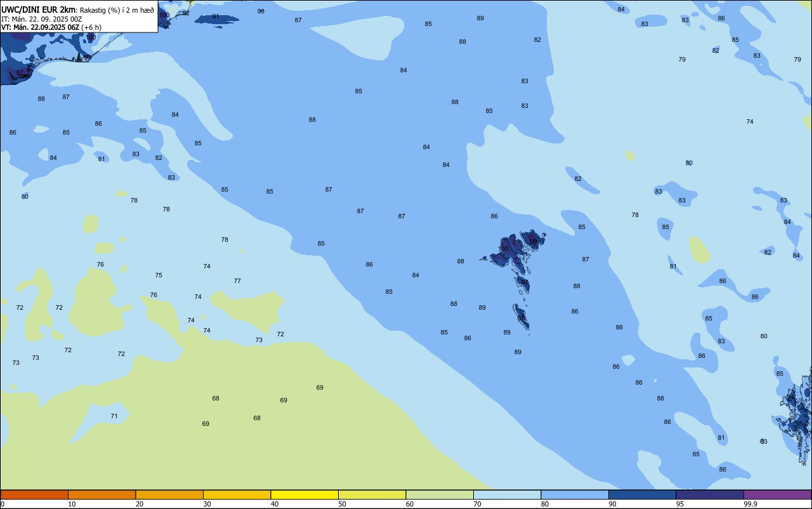The image size is (812, 509).
Task: Click the 20–30 legend color swatch
Action: [169, 494]
